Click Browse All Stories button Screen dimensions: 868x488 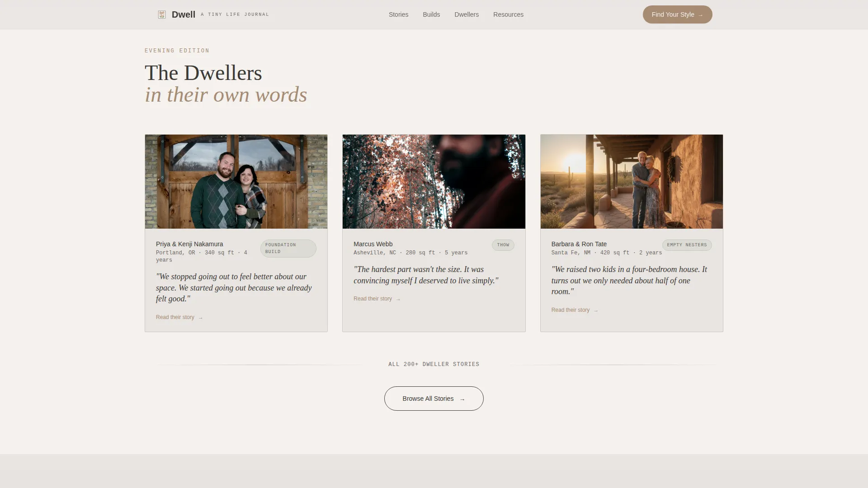click(x=434, y=399)
